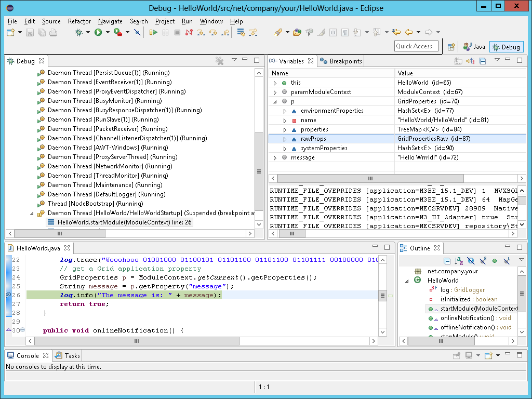Click the code editor horizontal scrollbar
The image size is (532, 399).
pyautogui.click(x=136, y=341)
